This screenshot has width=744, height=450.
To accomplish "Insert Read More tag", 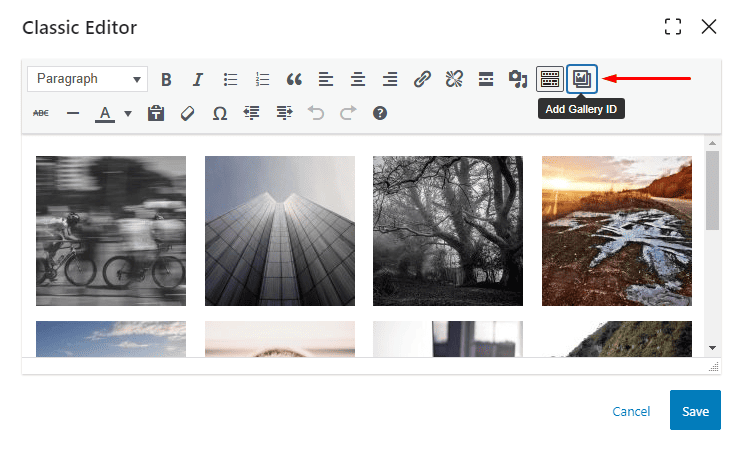I will click(486, 79).
